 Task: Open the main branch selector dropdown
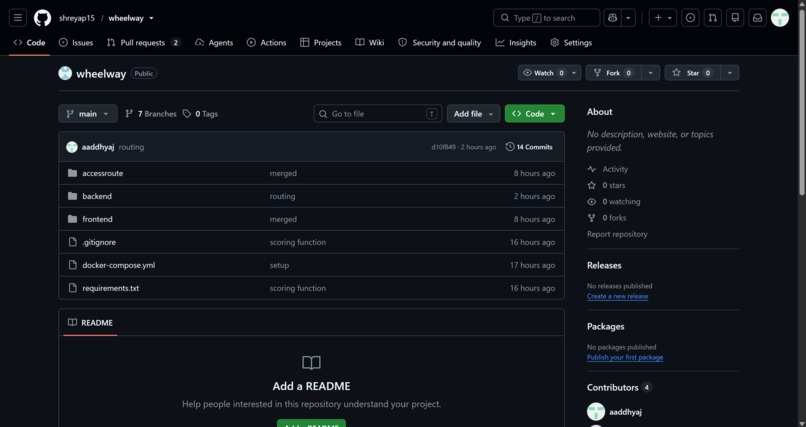[x=88, y=114]
